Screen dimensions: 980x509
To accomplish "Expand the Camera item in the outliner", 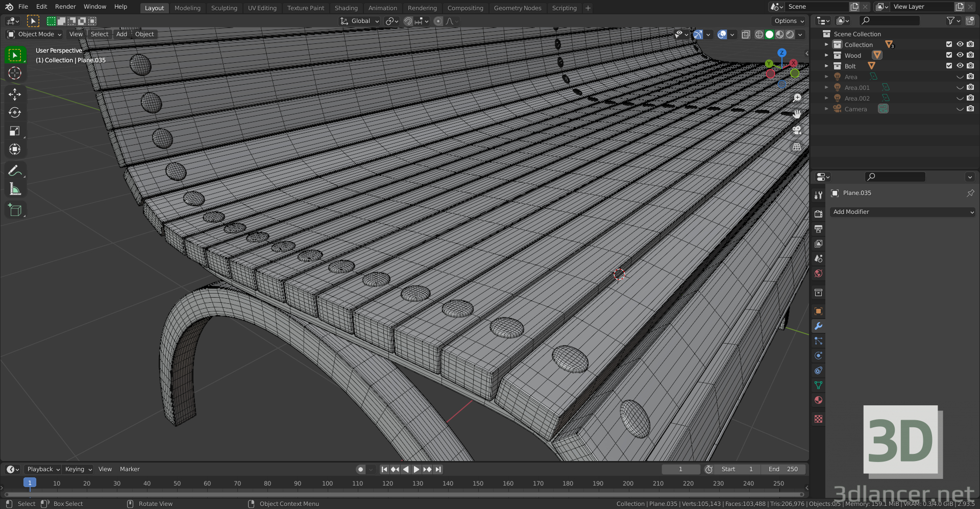I will click(827, 109).
